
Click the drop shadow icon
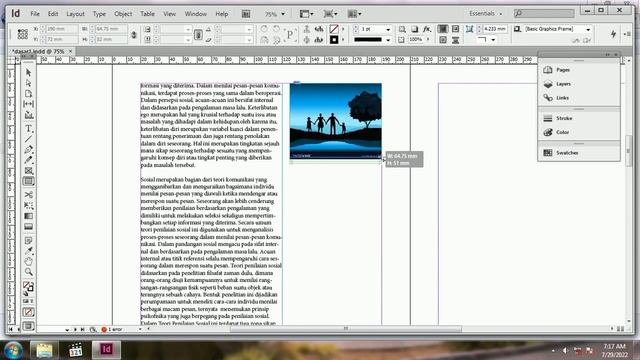[x=414, y=29]
